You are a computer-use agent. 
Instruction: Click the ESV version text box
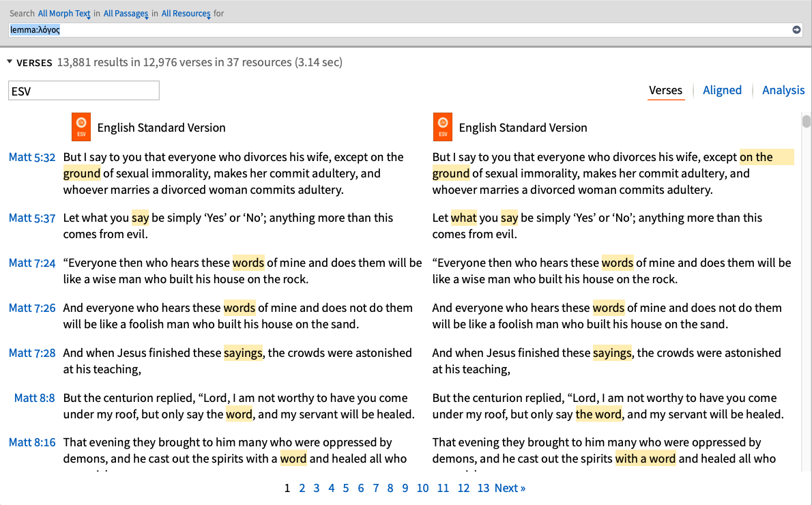click(83, 90)
